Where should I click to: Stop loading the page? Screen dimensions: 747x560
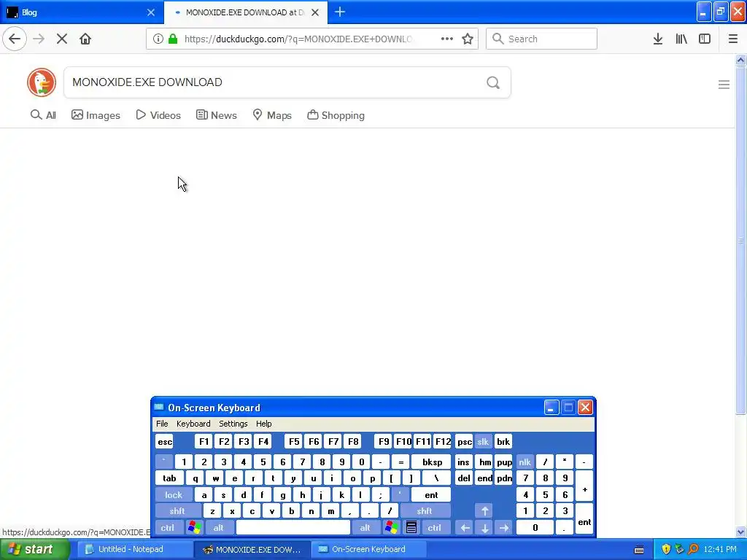click(62, 39)
